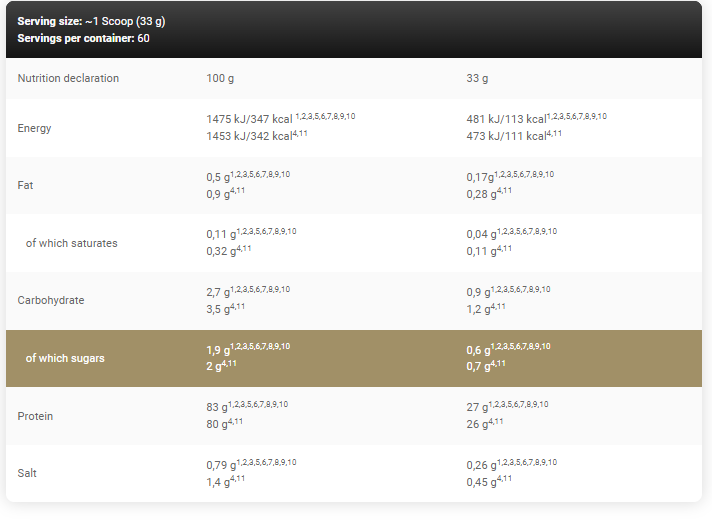
Task: Click the "0,45 g" salt value
Action: point(483,482)
